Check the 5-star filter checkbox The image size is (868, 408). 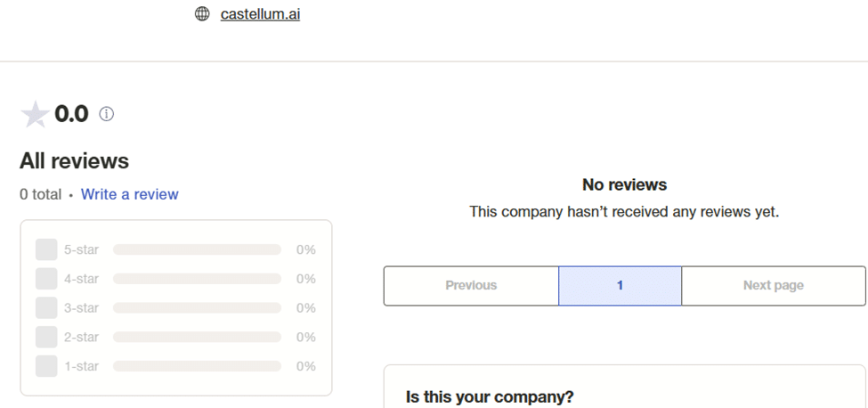coord(46,249)
